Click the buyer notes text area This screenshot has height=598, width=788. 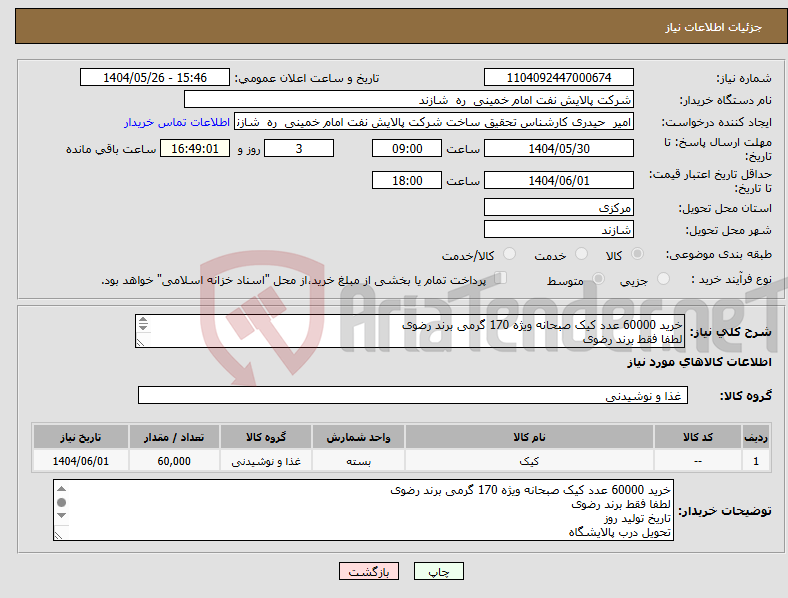(x=363, y=510)
